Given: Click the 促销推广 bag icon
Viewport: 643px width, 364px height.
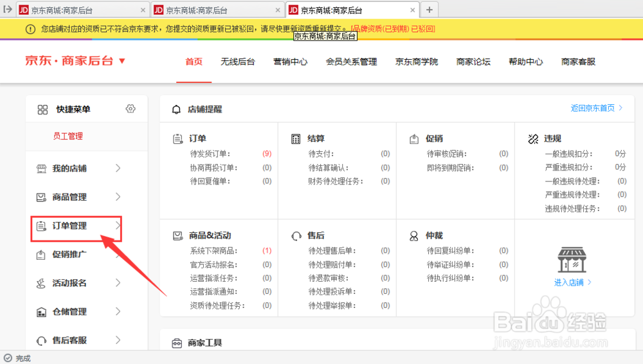Looking at the screenshot, I should point(41,255).
